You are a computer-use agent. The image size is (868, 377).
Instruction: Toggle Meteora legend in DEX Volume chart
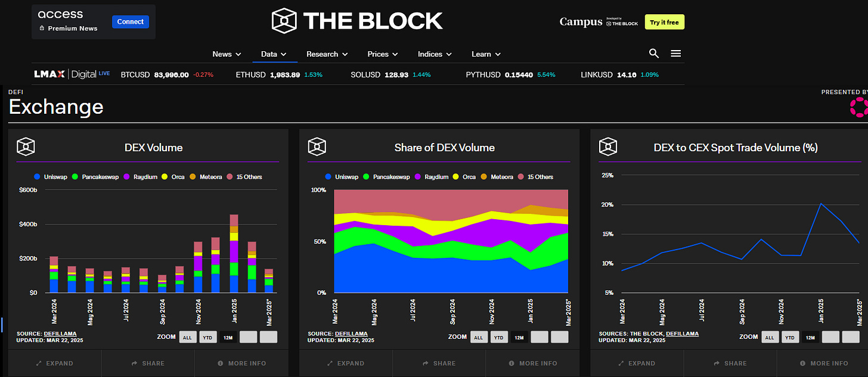click(x=206, y=177)
